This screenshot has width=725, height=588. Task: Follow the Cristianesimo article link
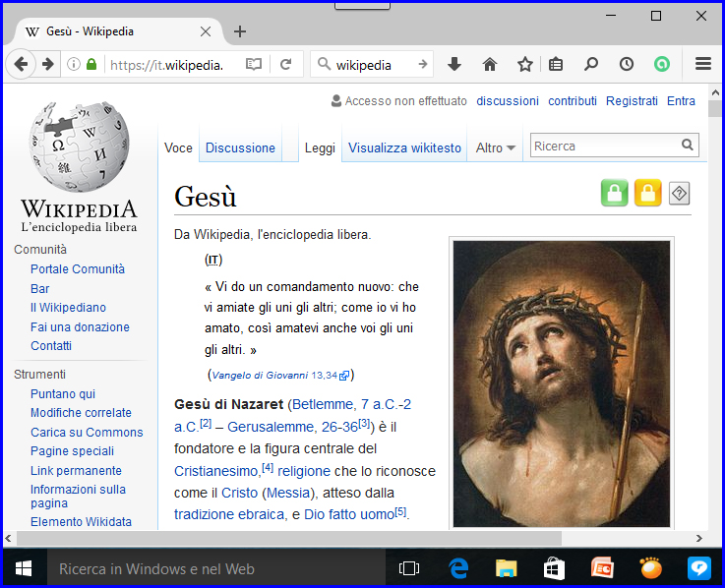tap(216, 471)
